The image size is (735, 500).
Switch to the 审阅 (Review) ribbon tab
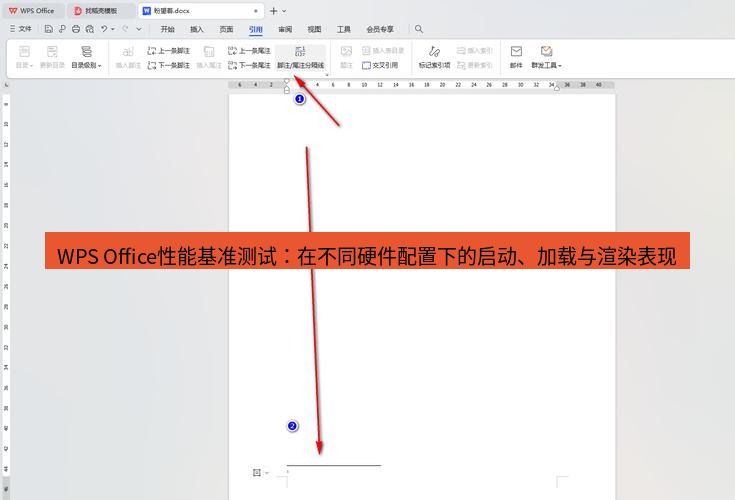[x=285, y=29]
